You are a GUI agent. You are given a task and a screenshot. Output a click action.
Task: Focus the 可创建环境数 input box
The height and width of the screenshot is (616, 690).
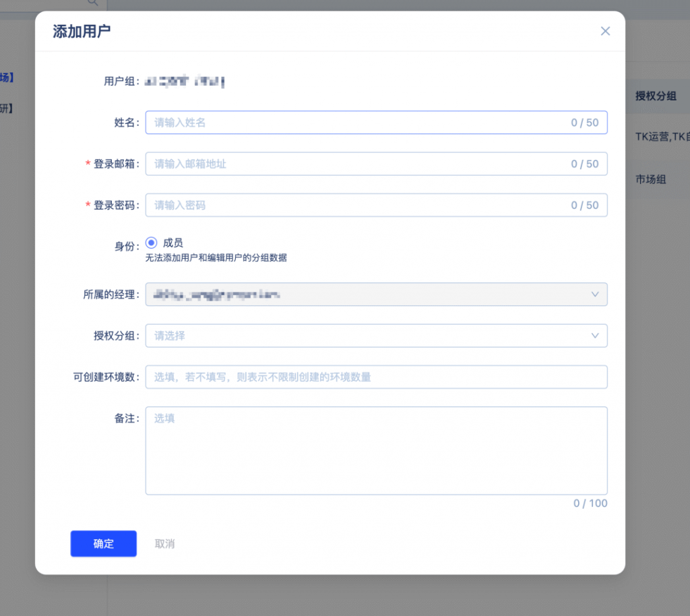tap(376, 377)
